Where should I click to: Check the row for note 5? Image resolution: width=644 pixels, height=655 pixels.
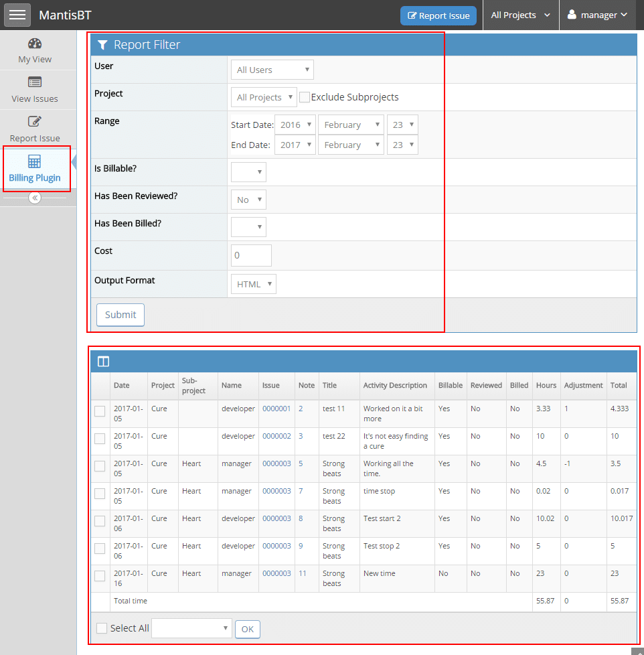tap(100, 466)
